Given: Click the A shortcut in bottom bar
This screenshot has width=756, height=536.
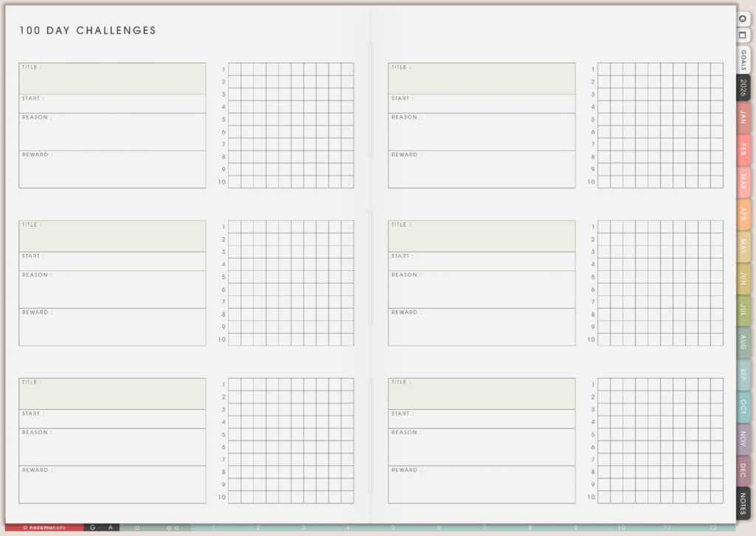Looking at the screenshot, I should pyautogui.click(x=110, y=528).
